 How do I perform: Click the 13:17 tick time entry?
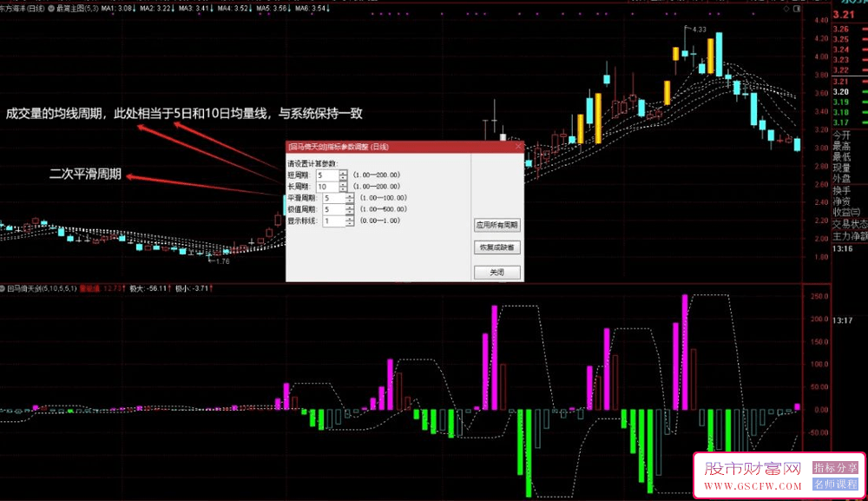842,320
